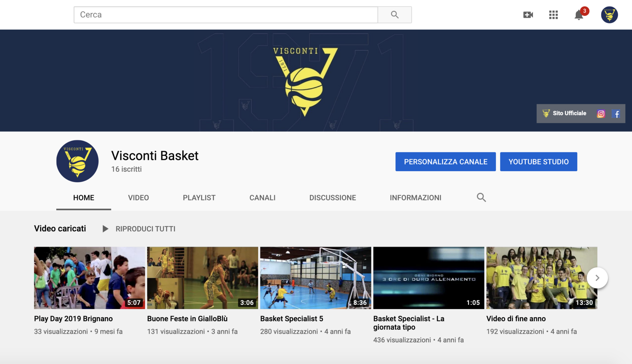Click the Play Day 2019 Brignano title

(x=73, y=319)
